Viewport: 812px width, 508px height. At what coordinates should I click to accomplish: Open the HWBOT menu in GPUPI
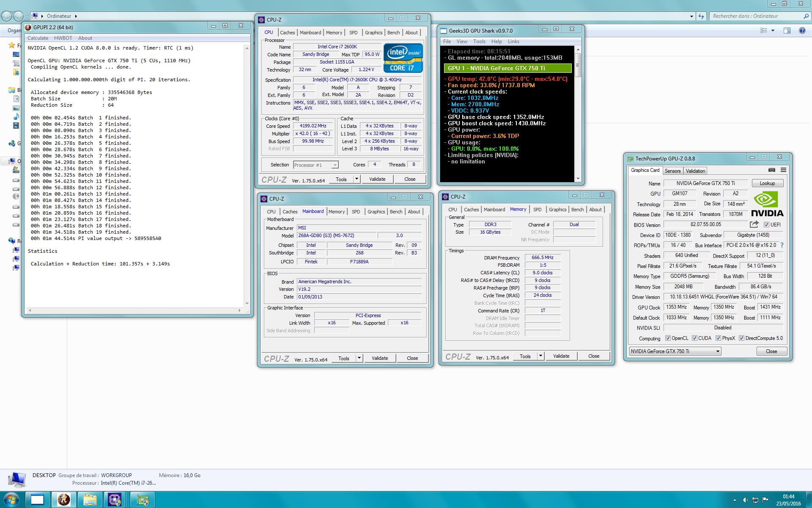(x=63, y=38)
